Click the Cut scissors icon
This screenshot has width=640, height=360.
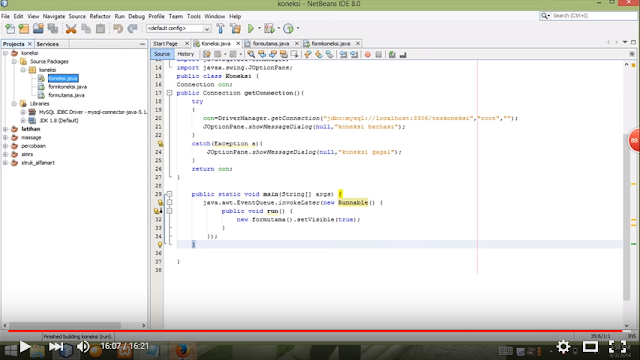point(71,28)
